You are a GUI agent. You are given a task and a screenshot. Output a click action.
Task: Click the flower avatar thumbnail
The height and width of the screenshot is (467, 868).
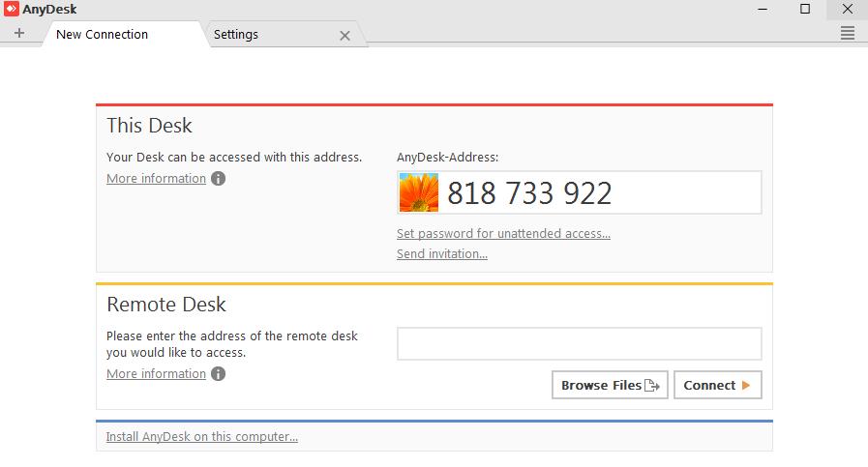[419, 193]
